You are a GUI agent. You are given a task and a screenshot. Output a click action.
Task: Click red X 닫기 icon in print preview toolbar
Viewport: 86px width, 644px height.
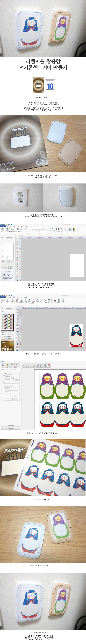[49, 365]
